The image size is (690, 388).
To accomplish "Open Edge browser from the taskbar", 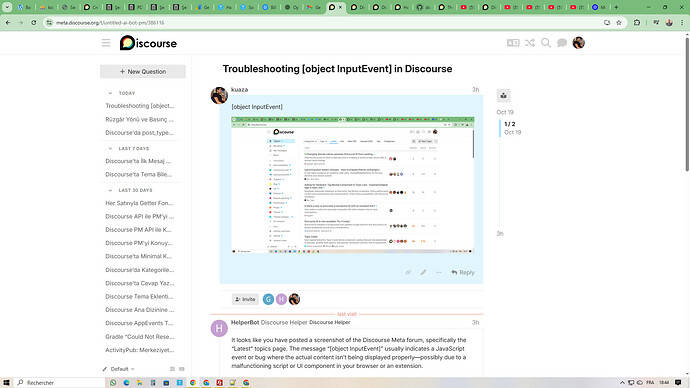I will point(126,383).
